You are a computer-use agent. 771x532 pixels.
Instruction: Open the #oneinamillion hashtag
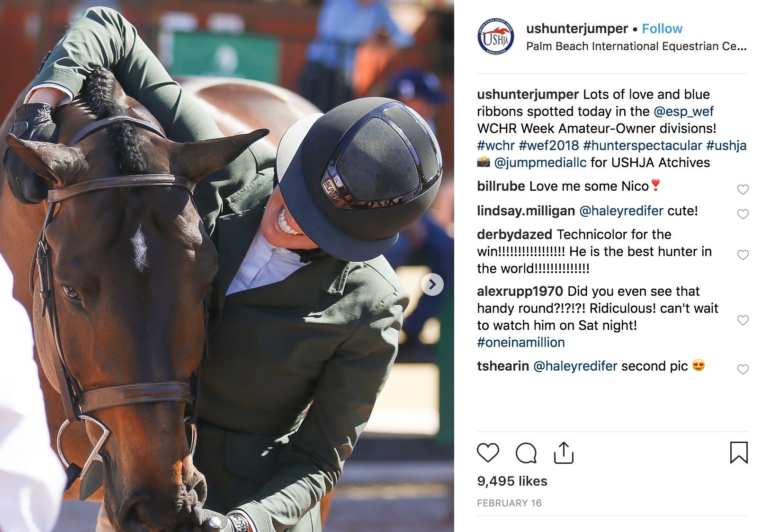pos(521,342)
